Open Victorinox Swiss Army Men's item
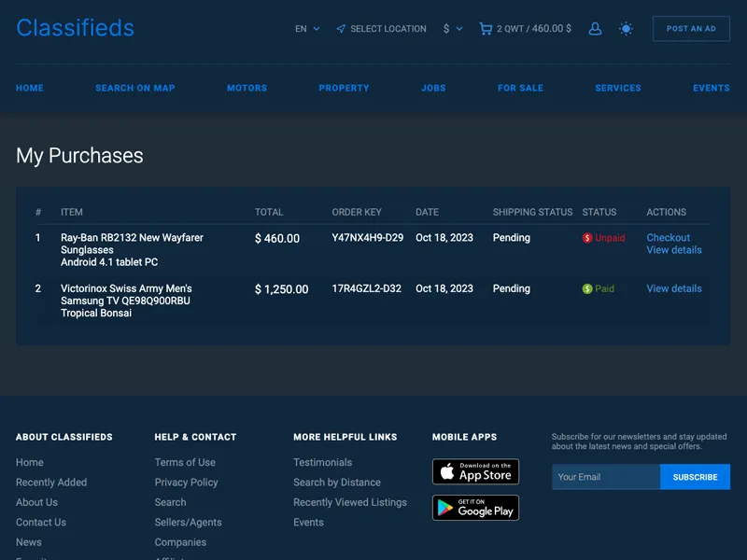Screen dimensions: 747x560 point(126,288)
